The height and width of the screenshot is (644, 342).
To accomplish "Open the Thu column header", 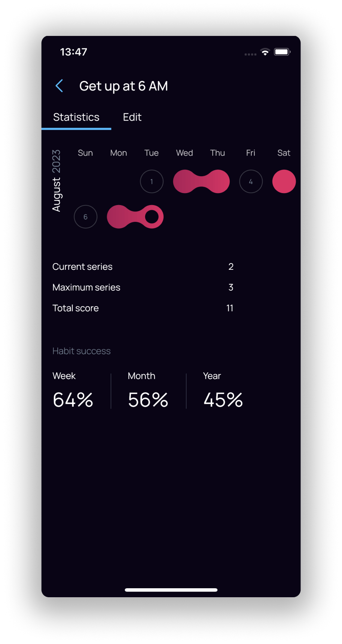I will click(217, 153).
